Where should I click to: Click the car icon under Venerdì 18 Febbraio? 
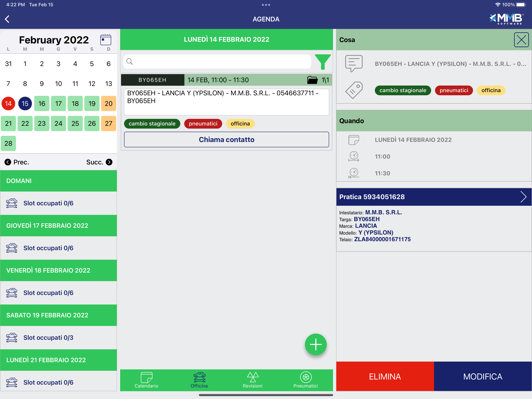tap(12, 293)
